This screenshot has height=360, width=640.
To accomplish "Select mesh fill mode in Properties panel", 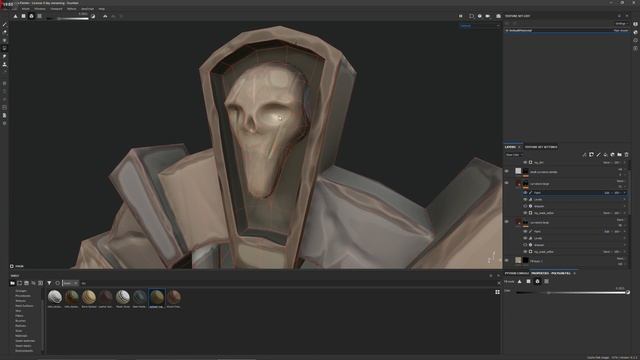I will click(537, 281).
